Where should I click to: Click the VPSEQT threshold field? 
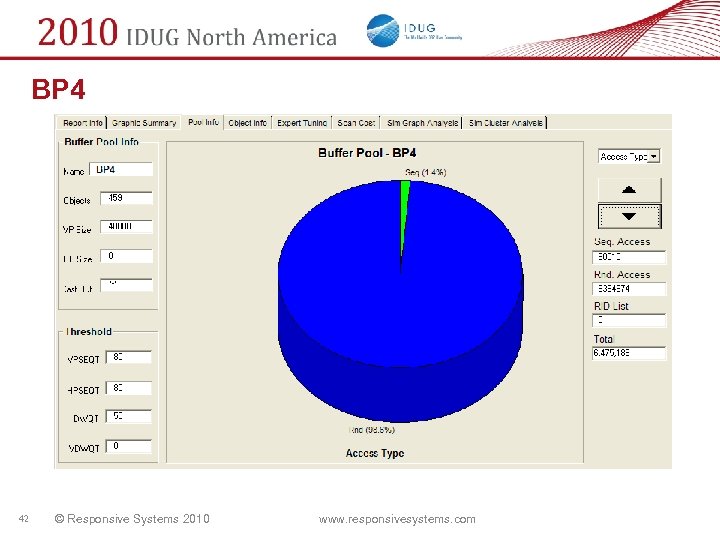tap(129, 357)
